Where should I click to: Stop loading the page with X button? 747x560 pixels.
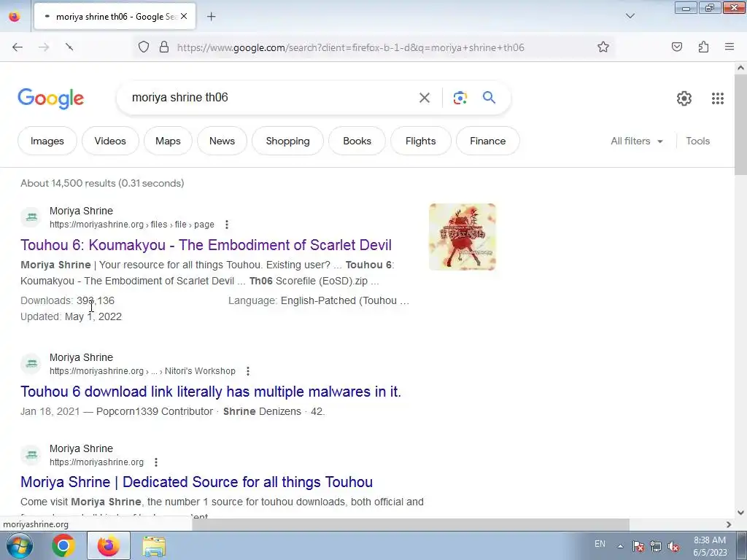coord(69,47)
